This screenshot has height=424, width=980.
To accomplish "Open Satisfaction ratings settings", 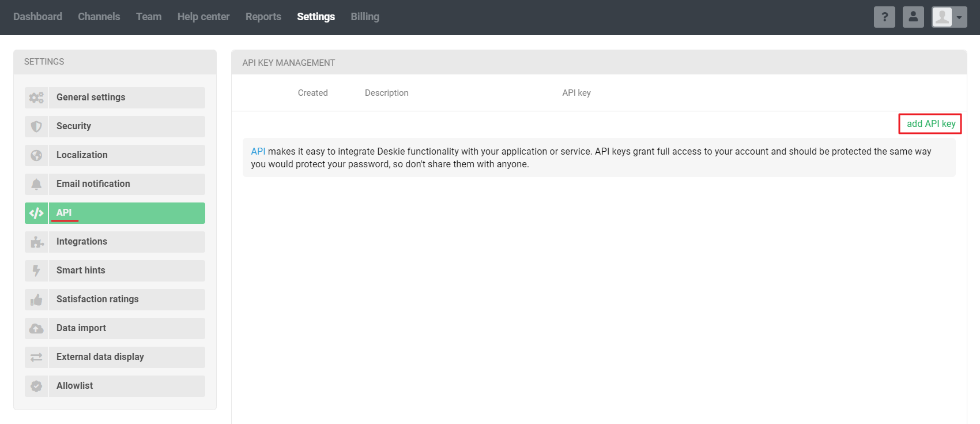I will 115,299.
